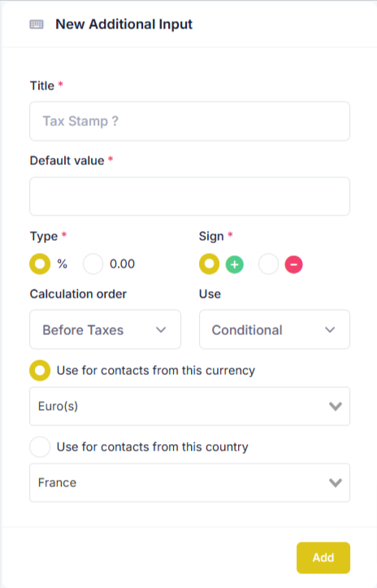
Task: Click the Euro(s) dropdown chevron arrow
Action: tap(335, 406)
